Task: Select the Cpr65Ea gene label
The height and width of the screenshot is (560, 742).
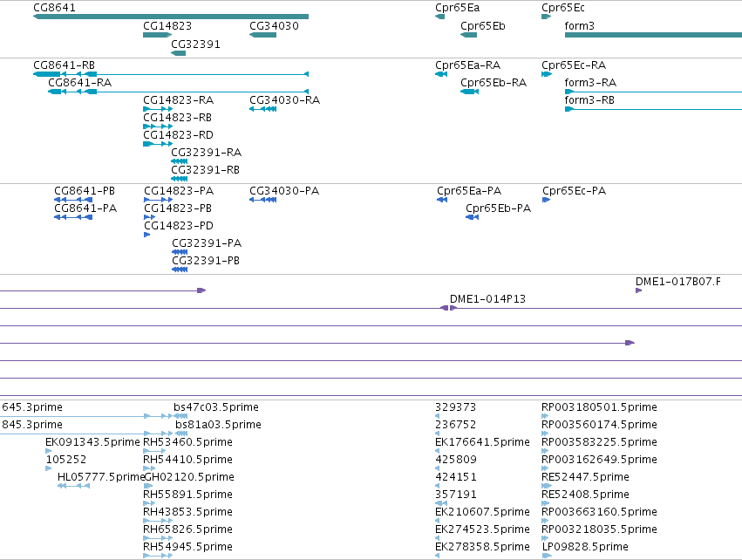Action: (457, 8)
